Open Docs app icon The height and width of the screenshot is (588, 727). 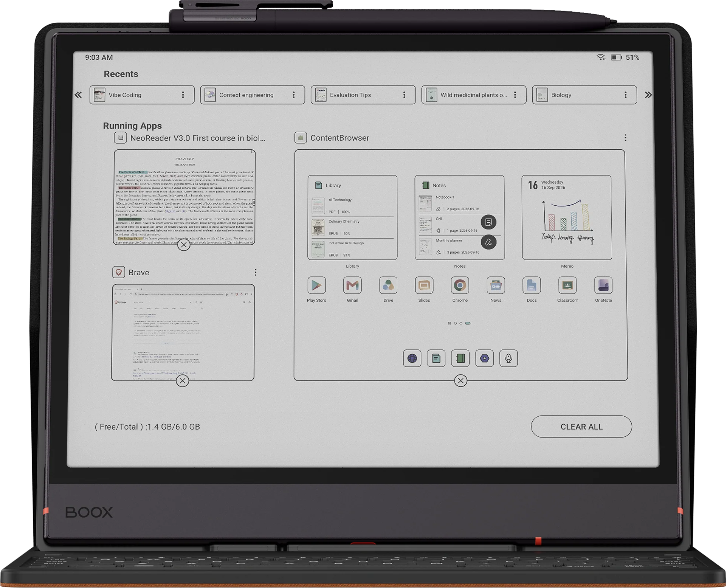pos(532,285)
